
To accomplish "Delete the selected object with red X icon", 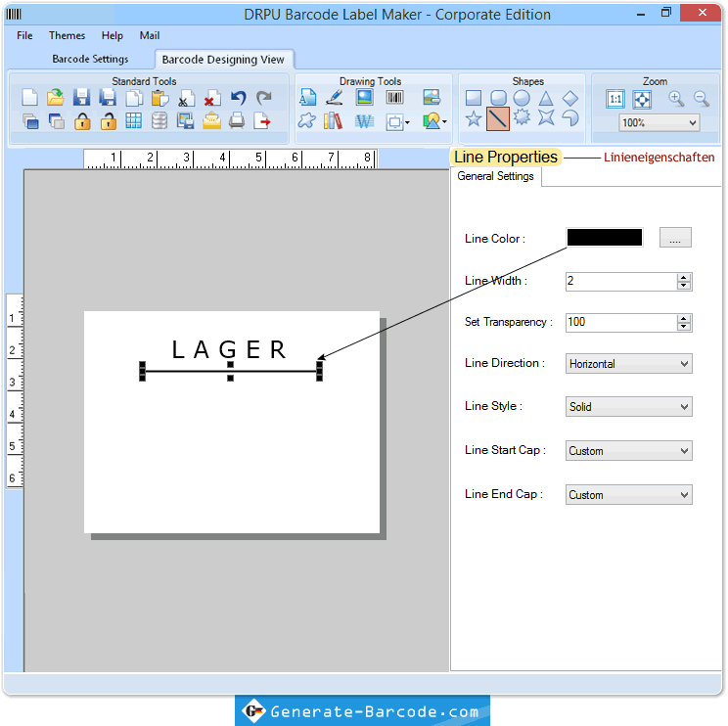I will 211,98.
